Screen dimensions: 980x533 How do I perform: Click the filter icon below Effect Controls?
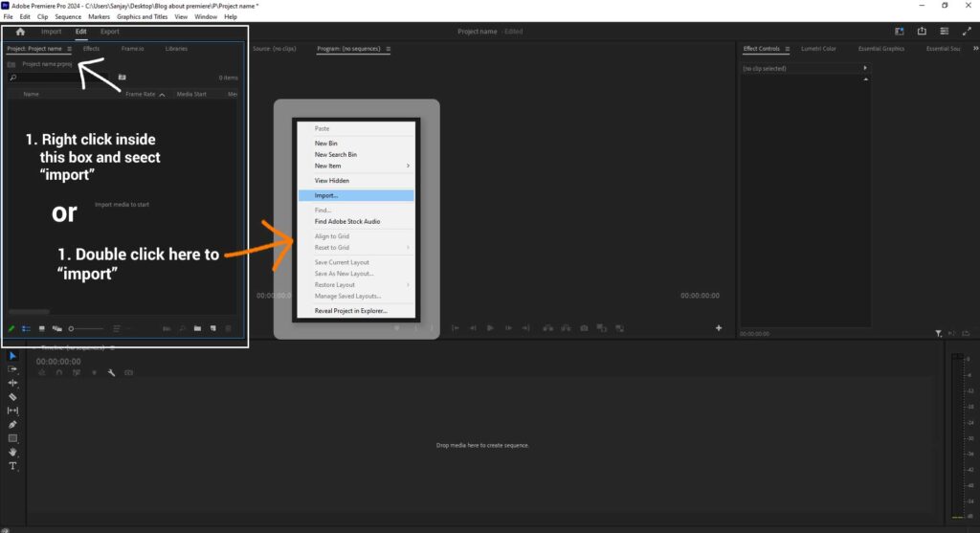point(938,334)
